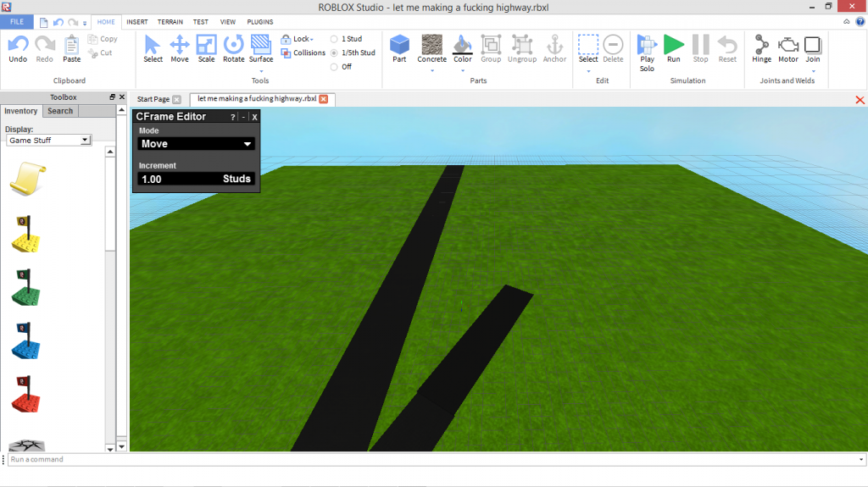Viewport: 868px width, 487px height.
Task: Open the Color picker tool
Action: click(462, 49)
